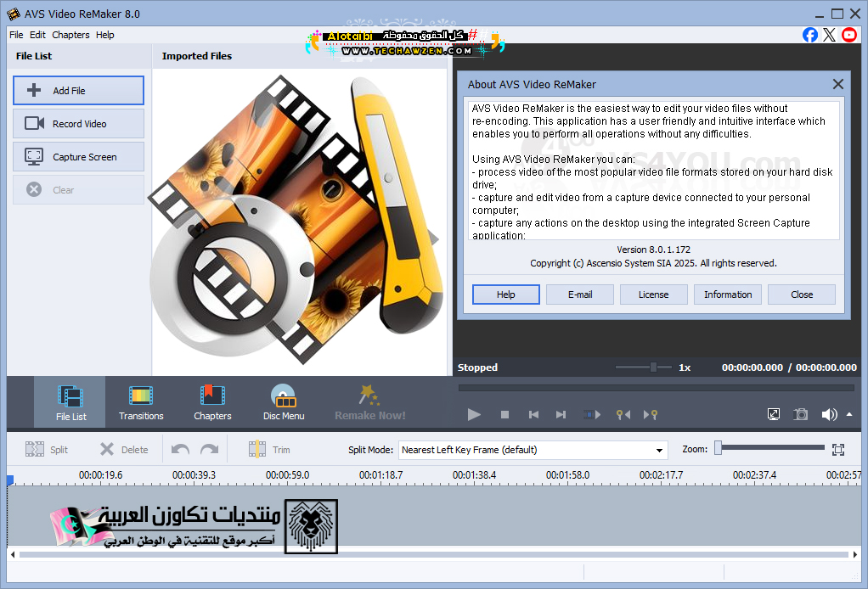Open the Chapters tab in toolbar

pyautogui.click(x=212, y=402)
